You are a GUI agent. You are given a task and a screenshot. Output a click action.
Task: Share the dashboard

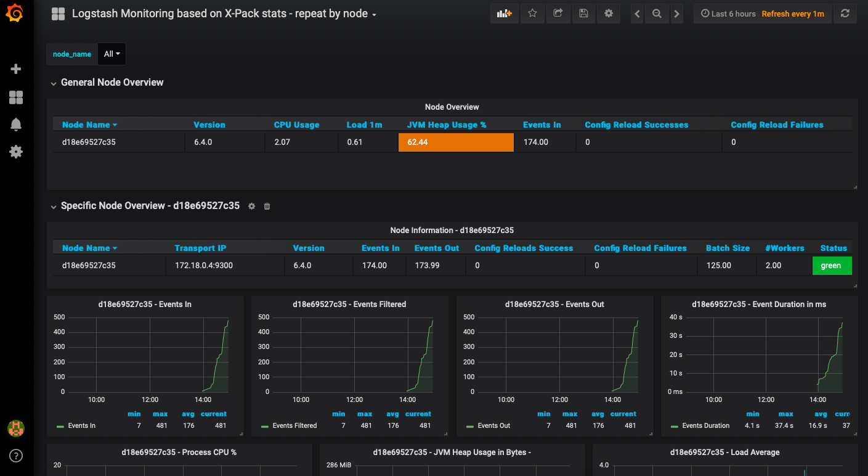(558, 14)
